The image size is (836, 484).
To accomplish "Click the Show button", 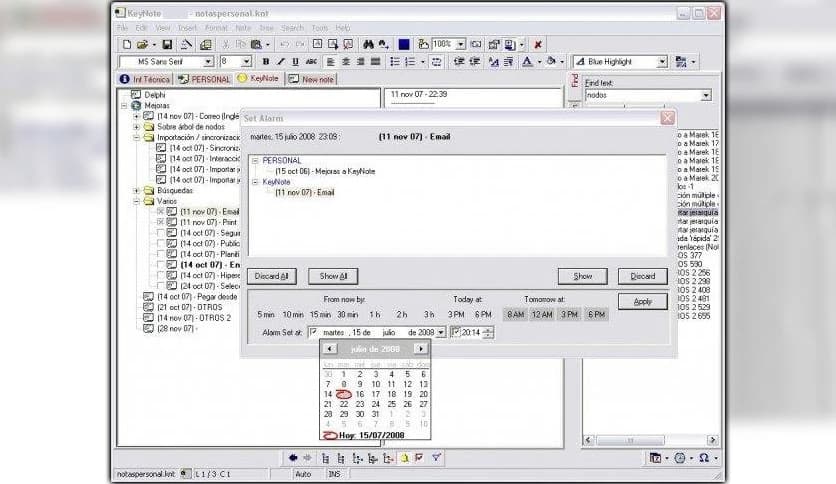I will pyautogui.click(x=583, y=276).
